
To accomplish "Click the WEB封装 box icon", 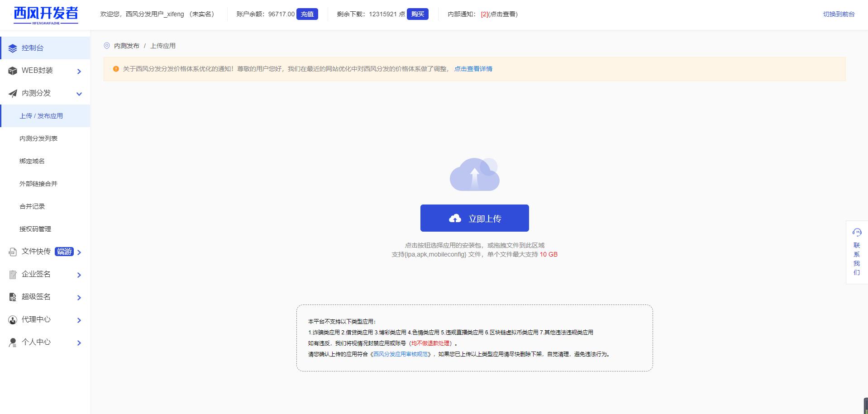I will click(x=13, y=71).
